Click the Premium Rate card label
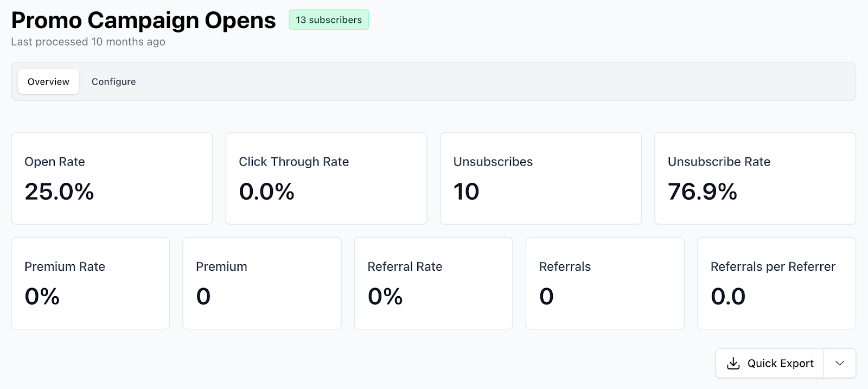The height and width of the screenshot is (389, 868). coord(65,266)
